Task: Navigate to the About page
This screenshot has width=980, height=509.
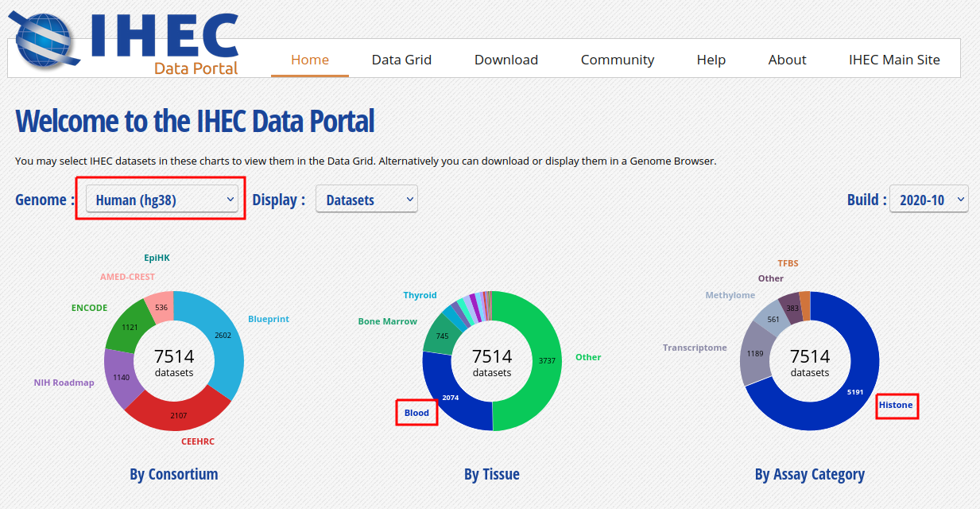Action: pos(787,60)
